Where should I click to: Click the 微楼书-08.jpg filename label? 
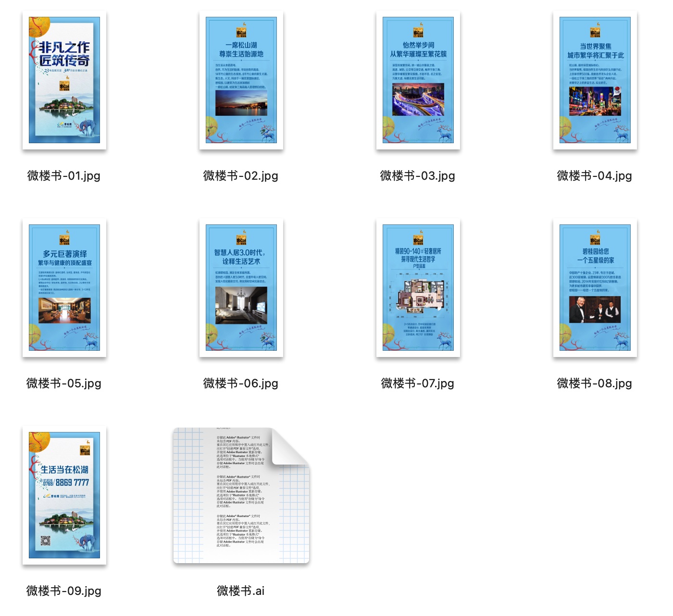coord(595,383)
